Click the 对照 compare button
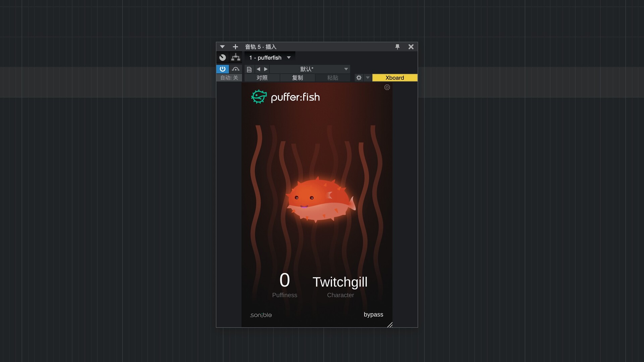Image resolution: width=644 pixels, height=362 pixels. [x=262, y=78]
